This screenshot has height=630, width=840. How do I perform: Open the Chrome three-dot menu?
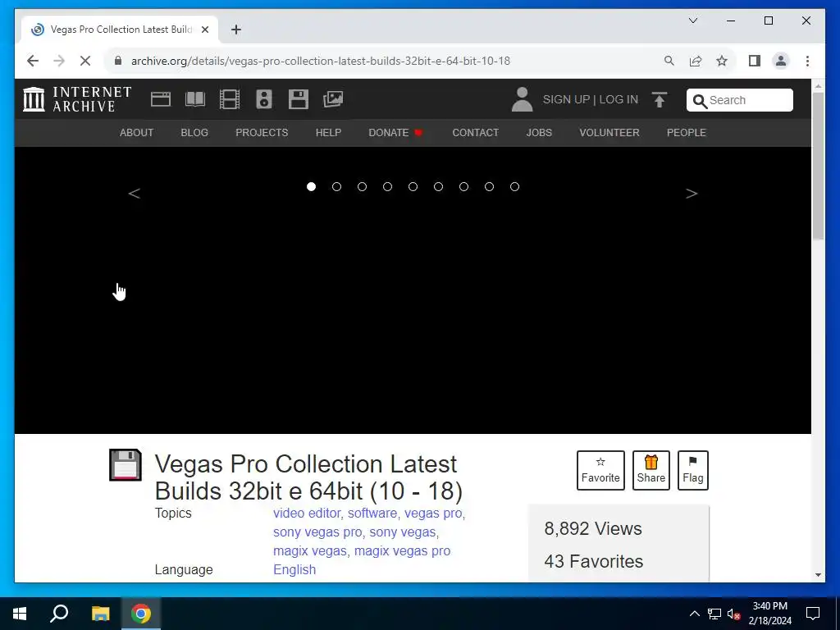click(x=807, y=61)
